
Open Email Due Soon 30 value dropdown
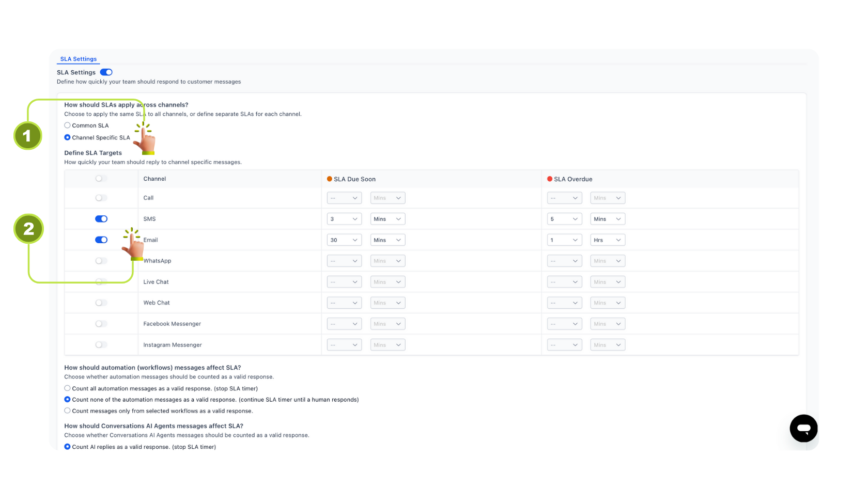pos(344,240)
